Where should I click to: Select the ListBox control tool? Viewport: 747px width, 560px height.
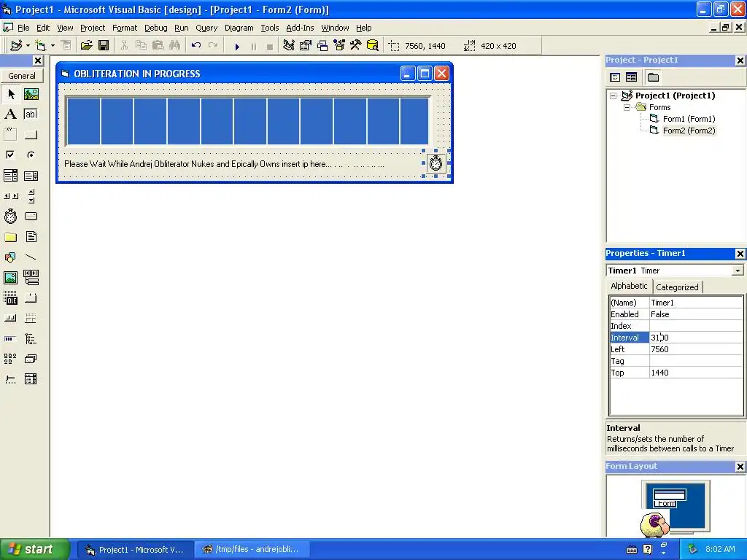(31, 176)
